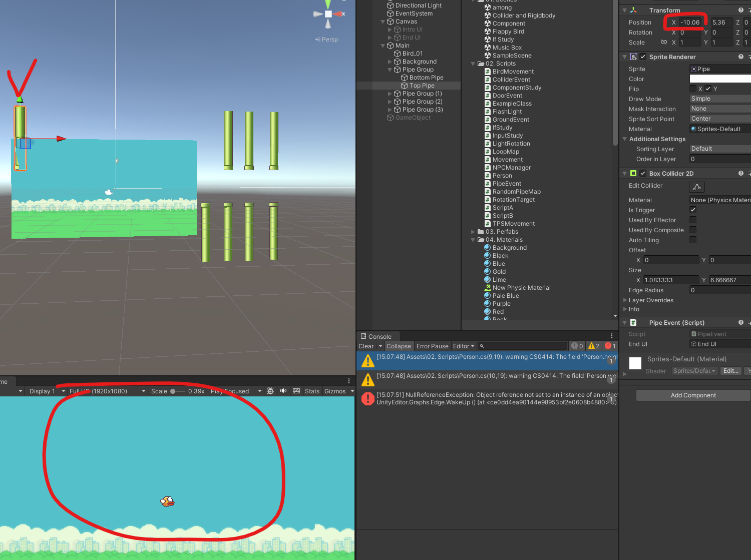Click the keyboard shortcuts icon in Game toolbar
This screenshot has height=560, width=751.
click(296, 391)
